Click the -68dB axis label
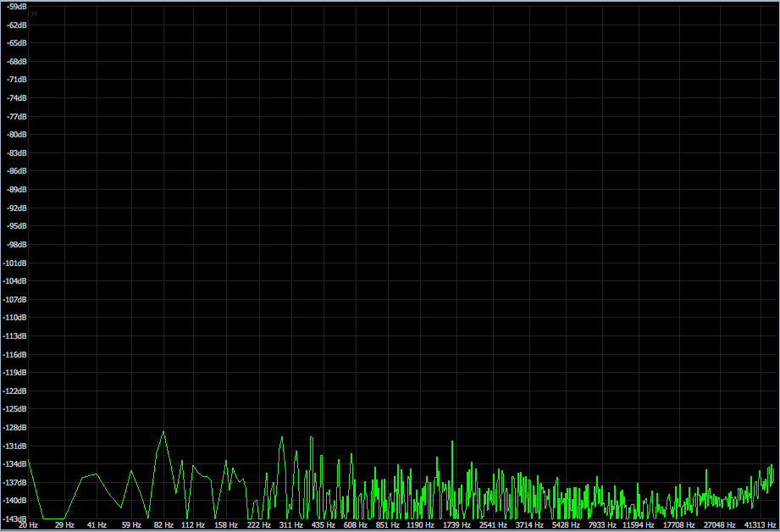This screenshot has width=780, height=532. (17, 62)
